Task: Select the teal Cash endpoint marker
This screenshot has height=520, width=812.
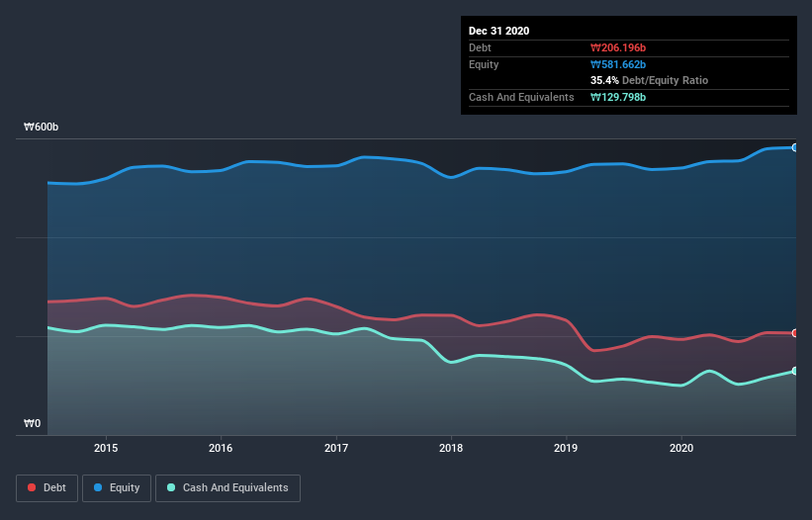Action: pyautogui.click(x=795, y=371)
